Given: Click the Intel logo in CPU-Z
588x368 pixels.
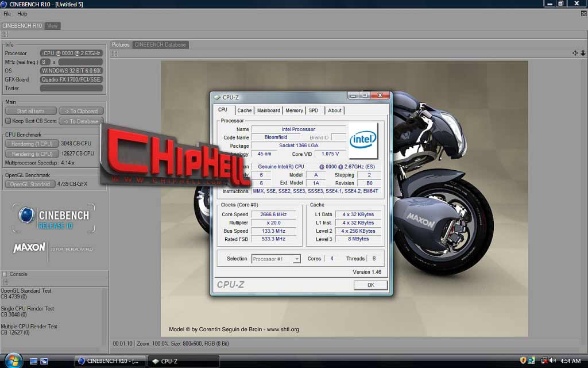Looking at the screenshot, I should point(363,140).
